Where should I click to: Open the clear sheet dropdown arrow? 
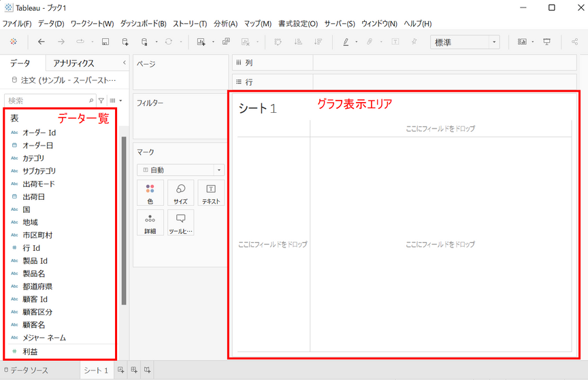pyautogui.click(x=258, y=42)
